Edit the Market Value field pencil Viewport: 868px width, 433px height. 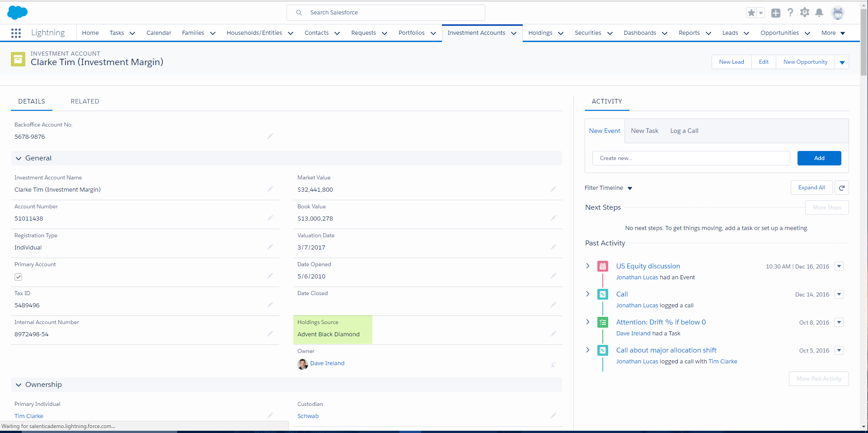[554, 189]
